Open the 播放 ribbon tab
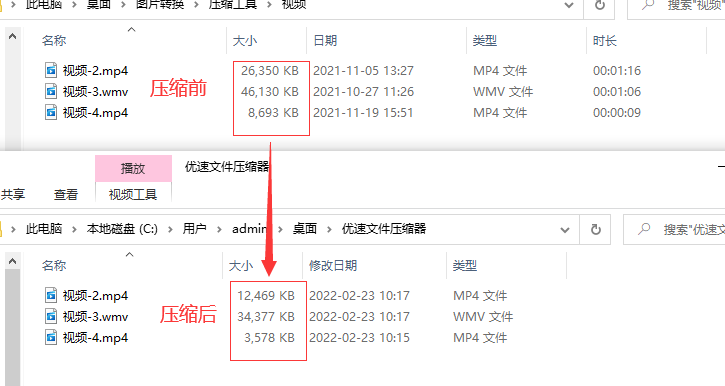The width and height of the screenshot is (725, 386). point(133,168)
